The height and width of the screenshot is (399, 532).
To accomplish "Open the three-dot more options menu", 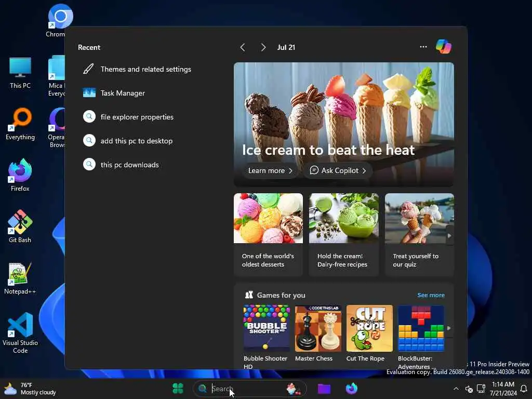I will [423, 47].
